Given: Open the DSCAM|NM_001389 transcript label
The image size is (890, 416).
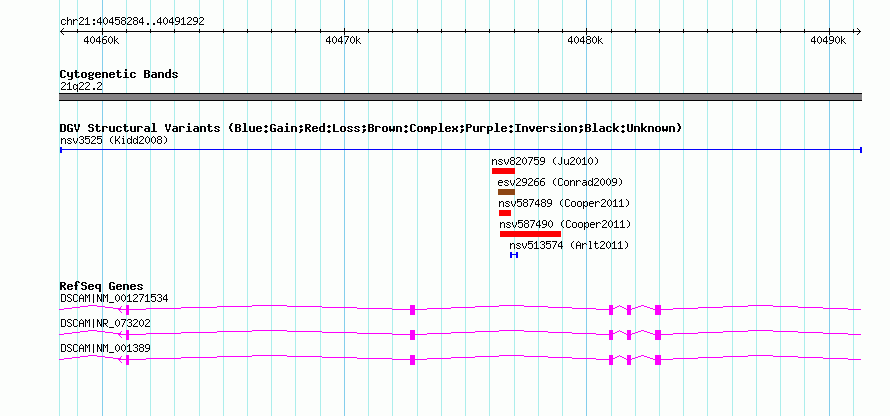Looking at the screenshot, I should pyautogui.click(x=105, y=348).
